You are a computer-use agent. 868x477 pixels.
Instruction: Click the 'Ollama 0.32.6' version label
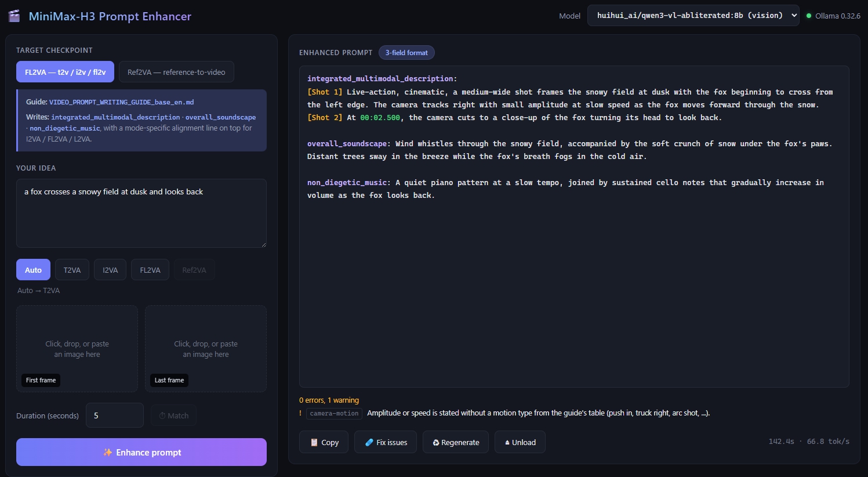click(x=838, y=16)
